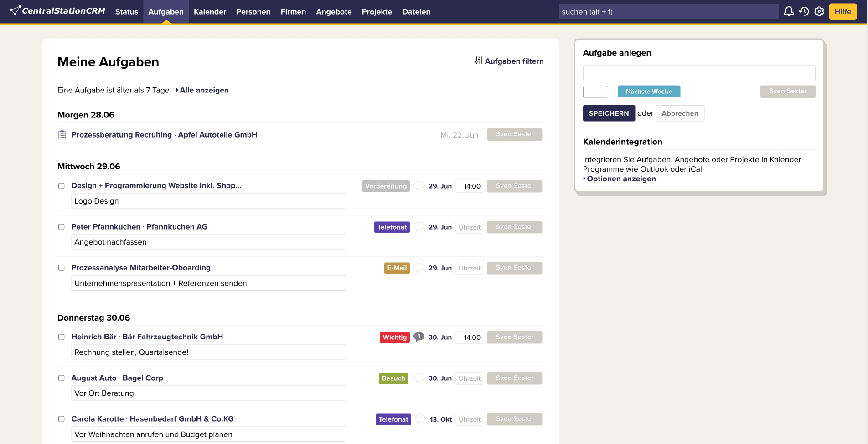
Task: Click the red Wichtig label tag
Action: coord(394,337)
